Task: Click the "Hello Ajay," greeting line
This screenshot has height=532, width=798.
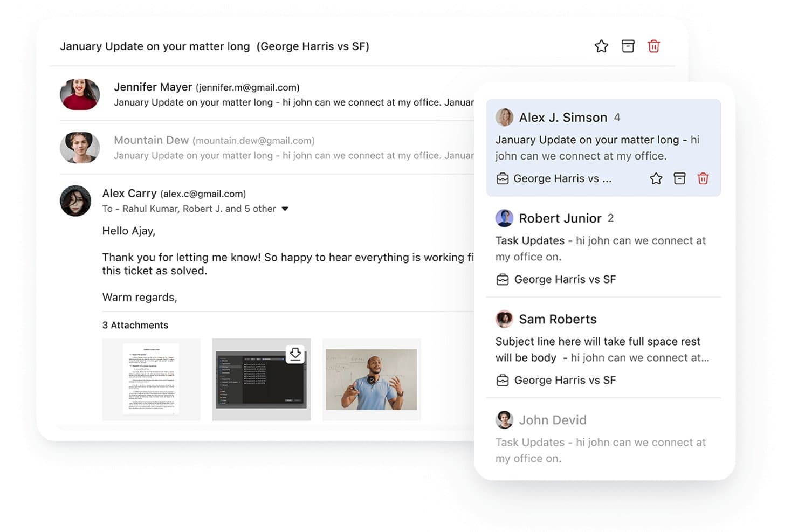Action: [x=129, y=231]
